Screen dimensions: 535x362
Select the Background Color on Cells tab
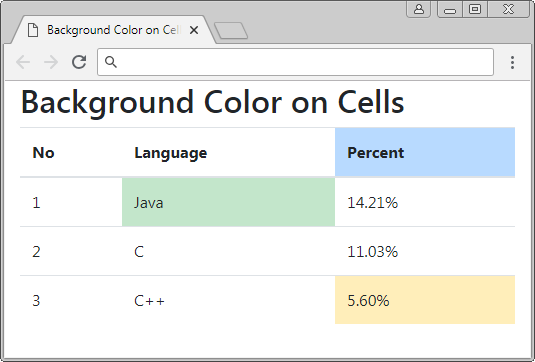coord(114,30)
